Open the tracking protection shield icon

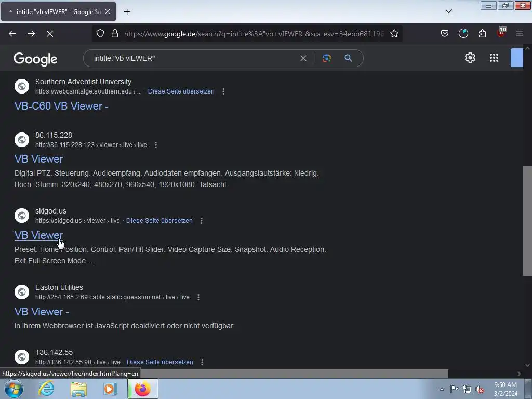click(x=100, y=34)
